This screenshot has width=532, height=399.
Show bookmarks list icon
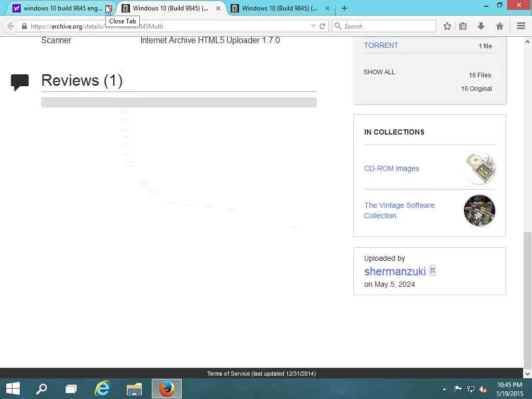click(x=463, y=26)
